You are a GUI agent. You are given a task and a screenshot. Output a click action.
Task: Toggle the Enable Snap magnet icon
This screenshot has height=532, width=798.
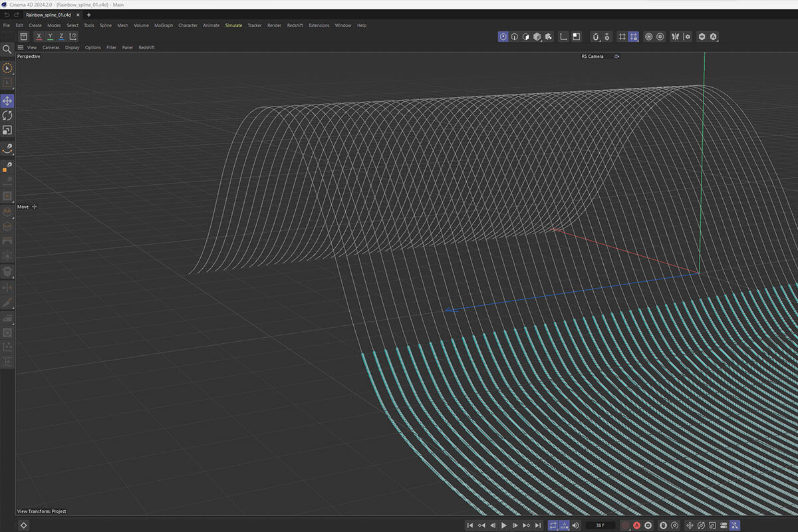coord(596,37)
